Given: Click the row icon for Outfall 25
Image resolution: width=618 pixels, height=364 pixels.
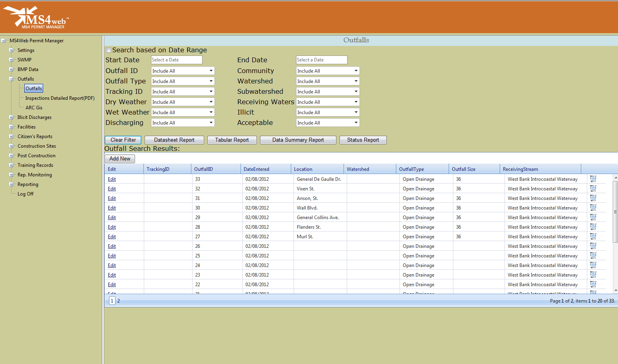Looking at the screenshot, I should [593, 255].
